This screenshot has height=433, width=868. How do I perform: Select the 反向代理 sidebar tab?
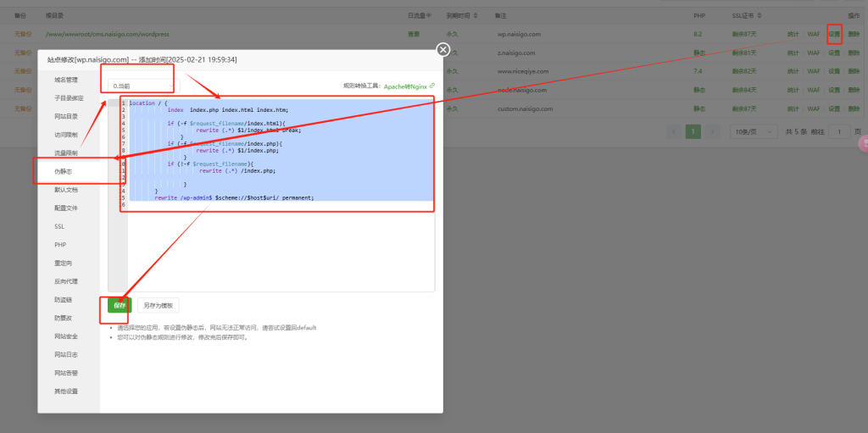click(x=66, y=281)
